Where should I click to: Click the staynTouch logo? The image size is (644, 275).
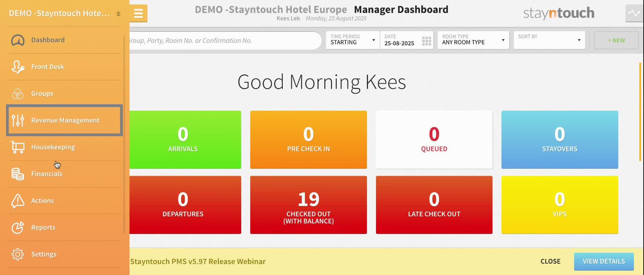pos(559,13)
